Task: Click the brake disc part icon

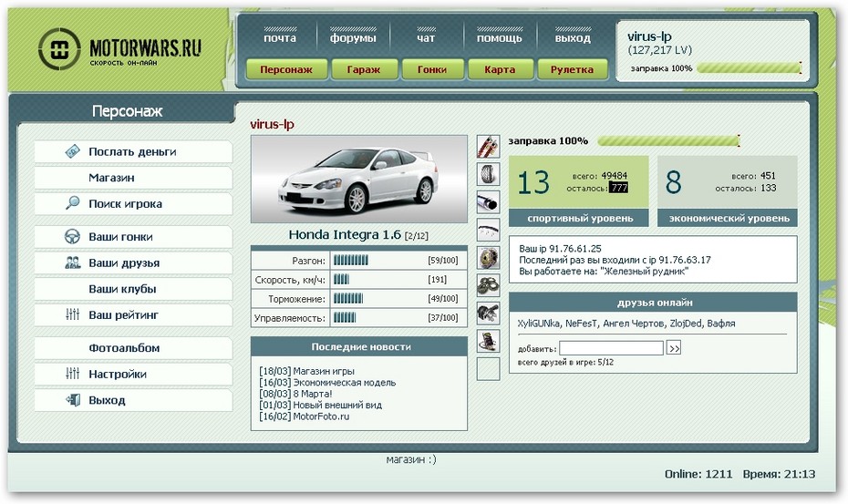Action: click(488, 258)
